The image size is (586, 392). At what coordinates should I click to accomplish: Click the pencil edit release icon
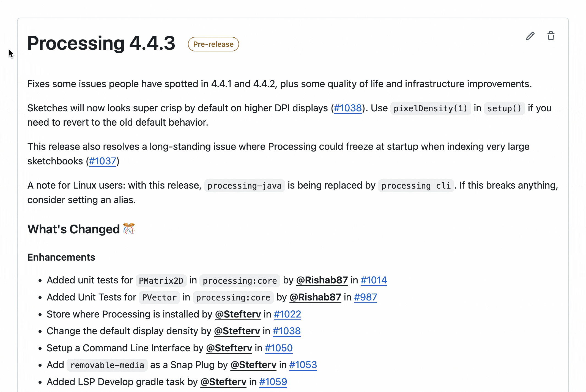(x=530, y=36)
